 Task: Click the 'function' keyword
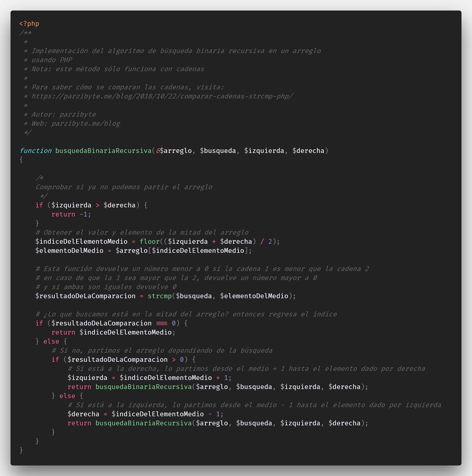35,151
